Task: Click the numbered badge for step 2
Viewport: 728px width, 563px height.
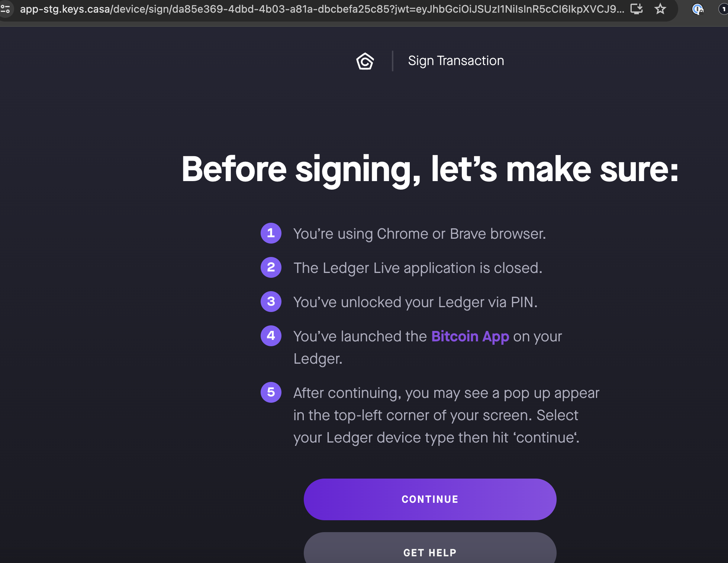Action: point(271,268)
